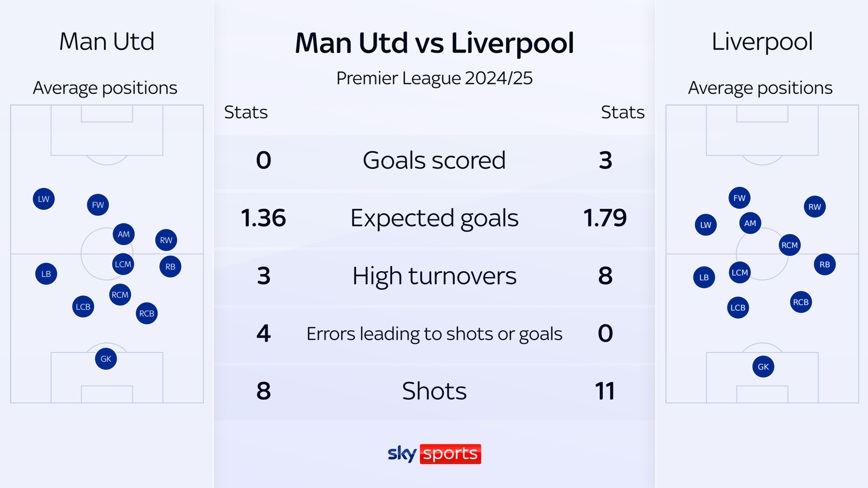Click Man Utd's LW position marker
This screenshot has height=488, width=868.
click(44, 199)
